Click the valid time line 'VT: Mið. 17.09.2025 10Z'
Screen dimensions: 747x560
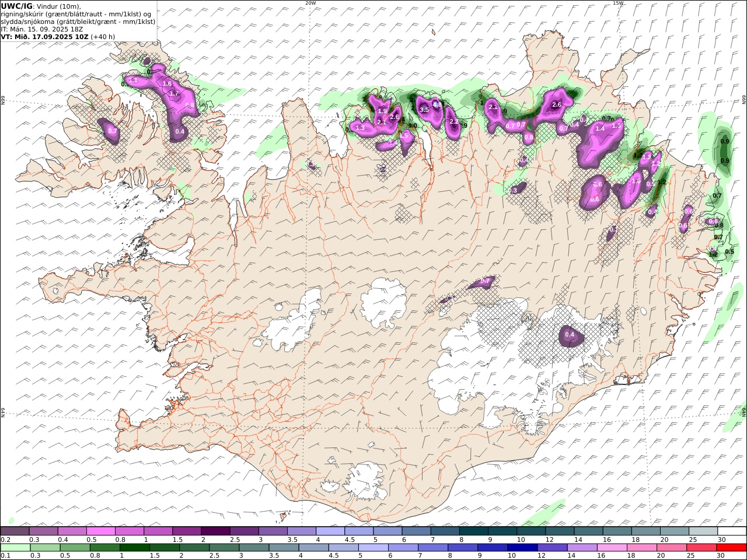tap(45, 36)
